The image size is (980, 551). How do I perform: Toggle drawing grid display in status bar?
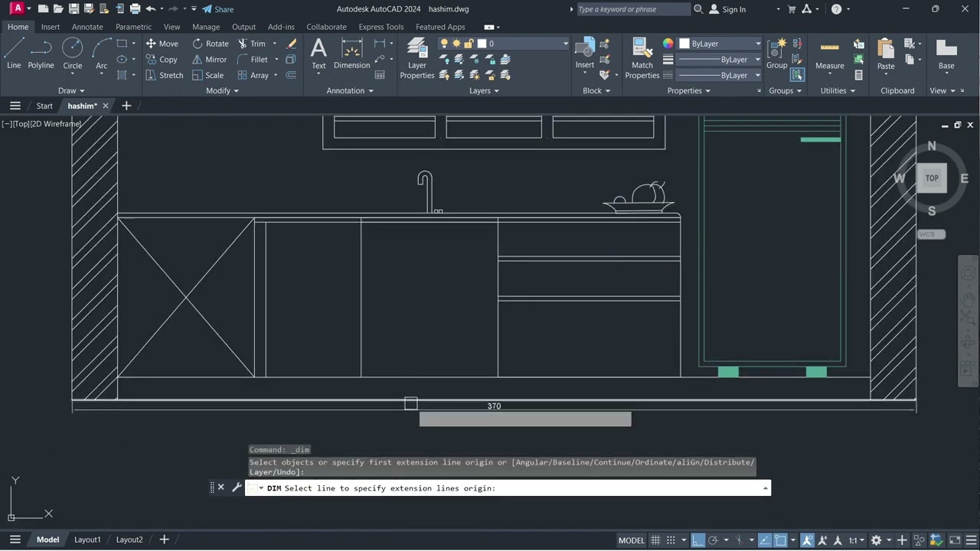pos(656,540)
